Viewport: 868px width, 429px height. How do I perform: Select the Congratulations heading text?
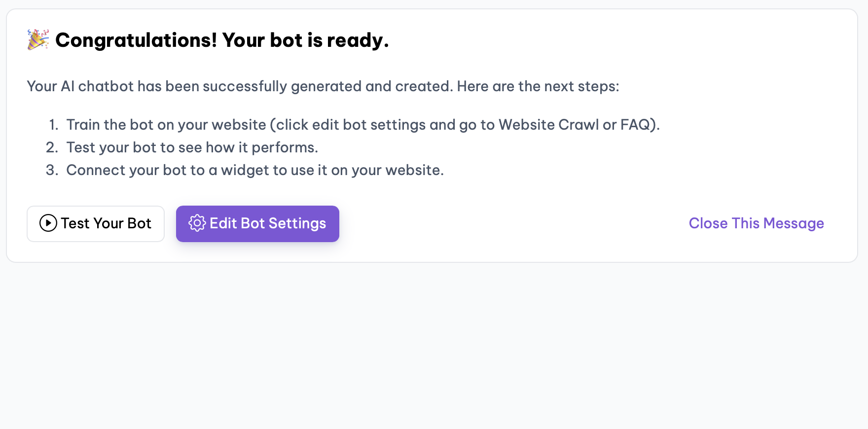pyautogui.click(x=223, y=40)
